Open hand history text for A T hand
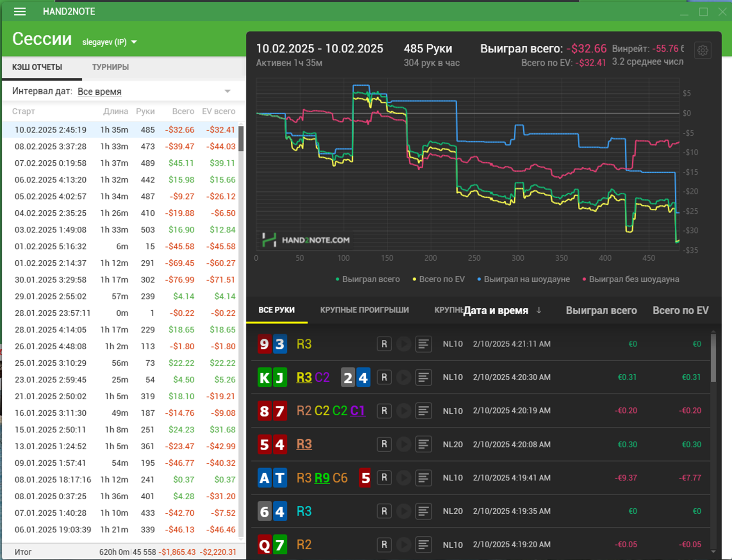Image resolution: width=732 pixels, height=560 pixels. coord(424,478)
